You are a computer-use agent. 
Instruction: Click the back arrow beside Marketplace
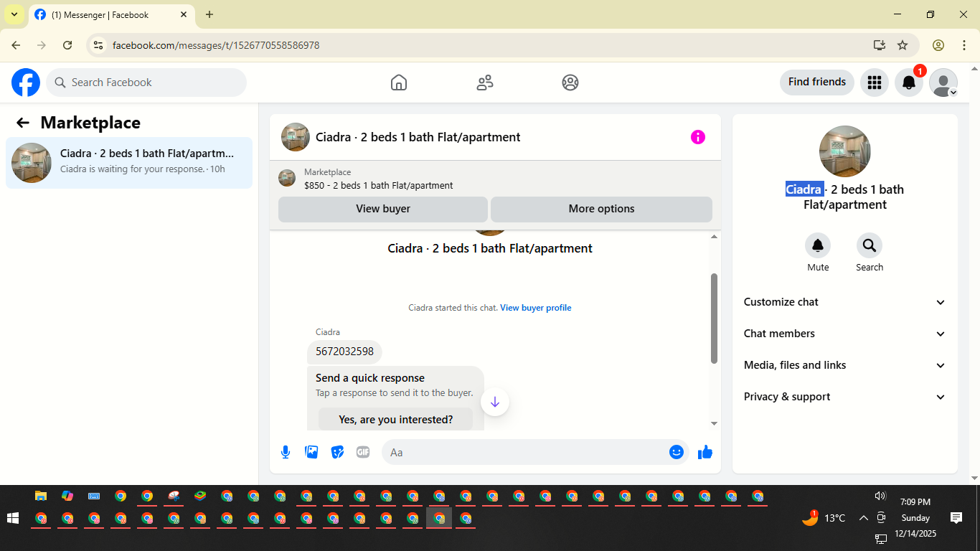[x=23, y=123]
